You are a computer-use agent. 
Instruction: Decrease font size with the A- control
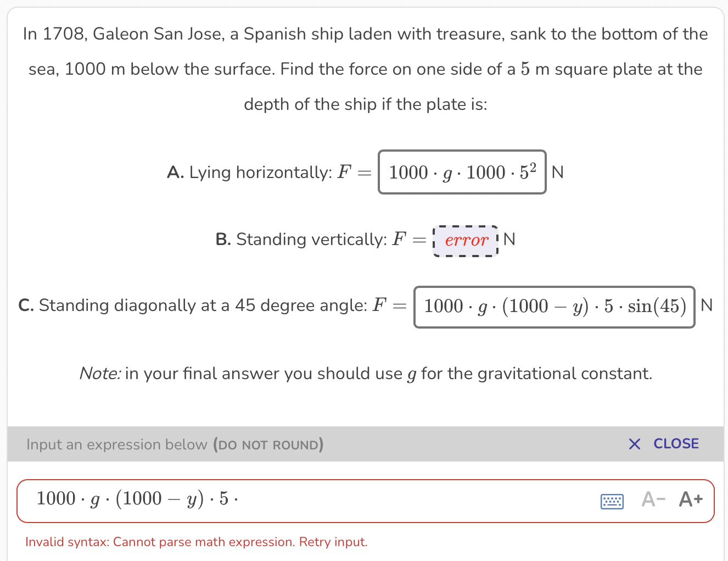point(652,499)
